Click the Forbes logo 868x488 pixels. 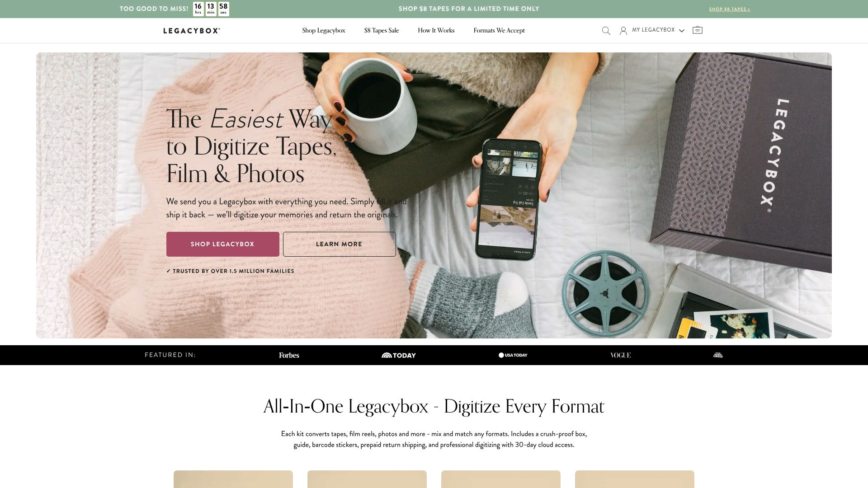pyautogui.click(x=289, y=355)
